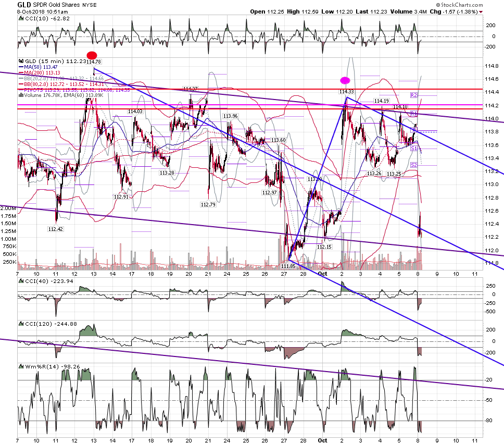Click the 113.28 price label on the chart

click(167, 173)
